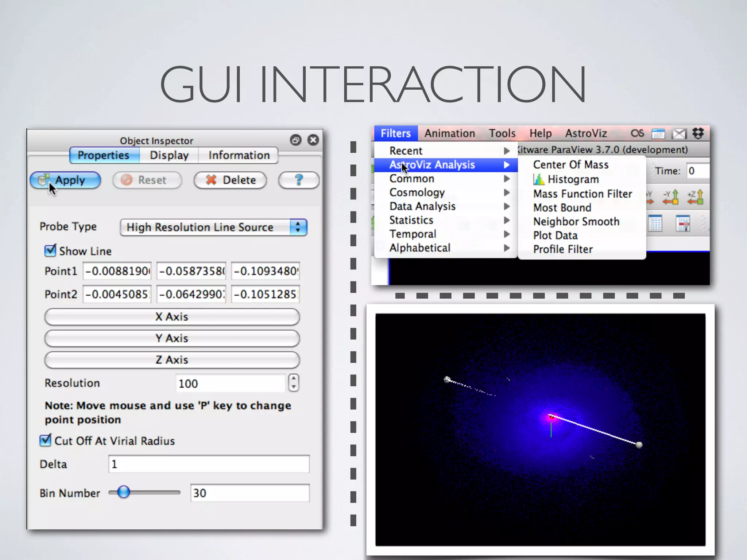
Task: Click the Point1 Y coordinate field
Action: pyautogui.click(x=191, y=271)
